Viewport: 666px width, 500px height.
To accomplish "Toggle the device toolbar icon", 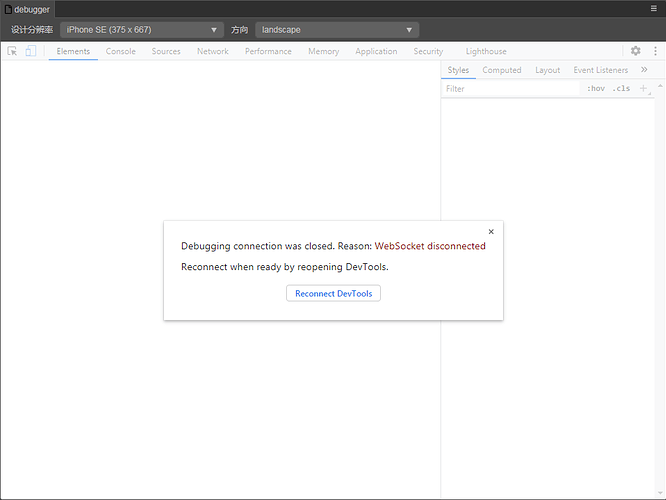I will [31, 51].
